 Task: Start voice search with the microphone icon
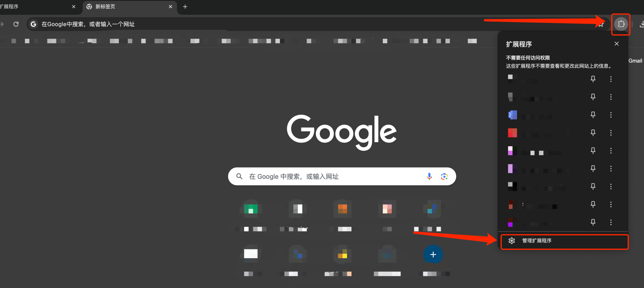pos(429,176)
